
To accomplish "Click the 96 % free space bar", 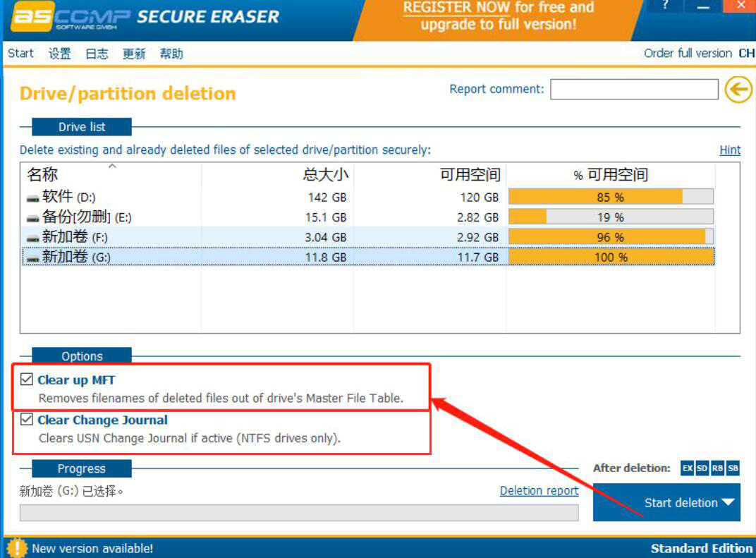I will [611, 237].
